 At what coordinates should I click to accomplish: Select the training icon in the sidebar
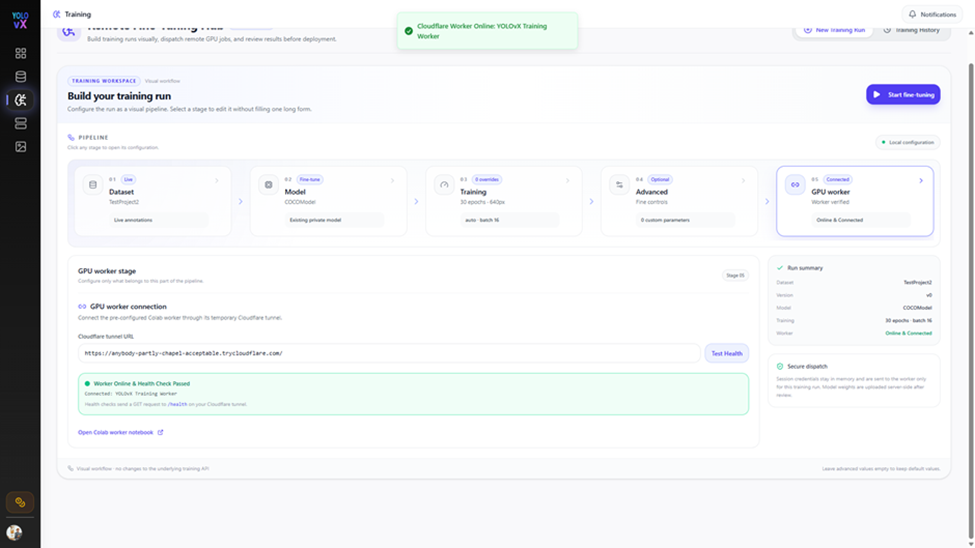point(21,100)
